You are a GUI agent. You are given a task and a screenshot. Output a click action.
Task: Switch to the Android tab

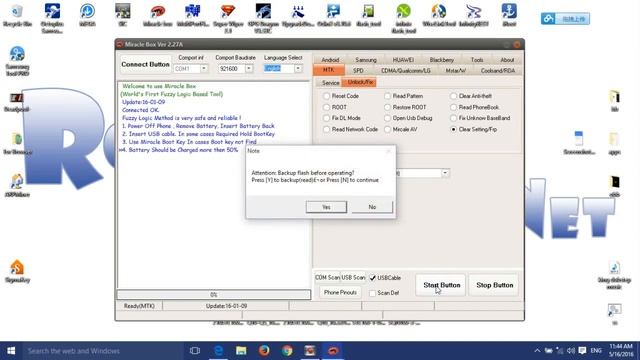pyautogui.click(x=330, y=60)
